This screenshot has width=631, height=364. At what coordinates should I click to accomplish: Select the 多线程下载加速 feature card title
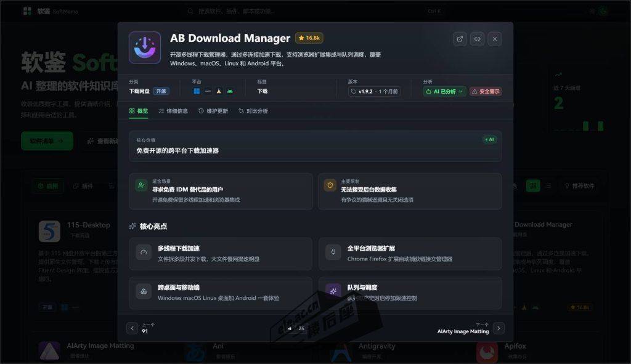pyautogui.click(x=179, y=249)
